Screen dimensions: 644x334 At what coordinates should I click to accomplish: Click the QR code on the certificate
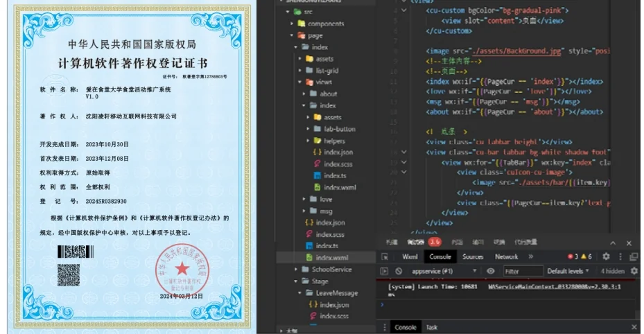(x=68, y=275)
